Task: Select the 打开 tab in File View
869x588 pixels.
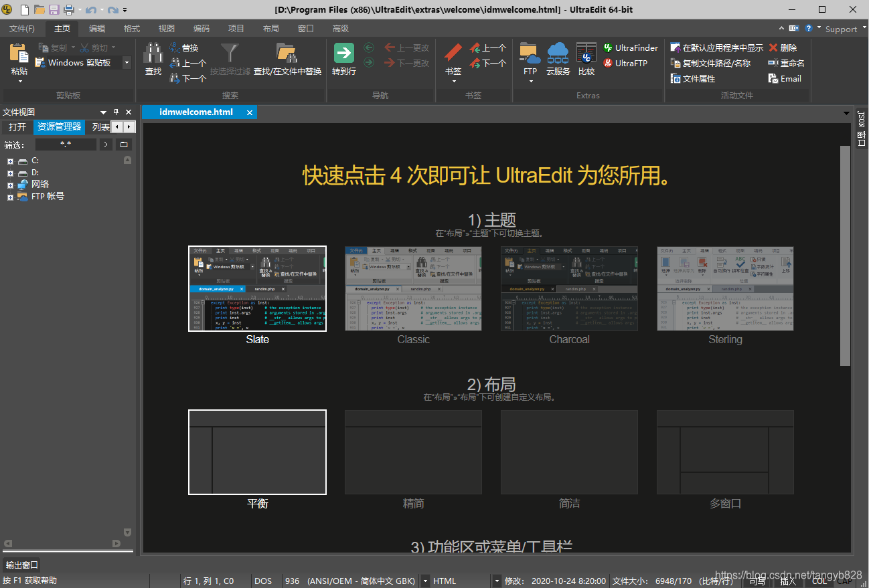Action: (17, 127)
